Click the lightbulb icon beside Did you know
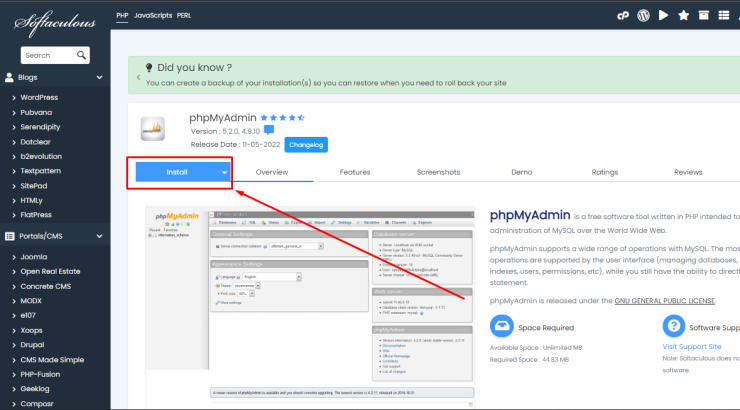Screen dimensions: 740x410 149,68
